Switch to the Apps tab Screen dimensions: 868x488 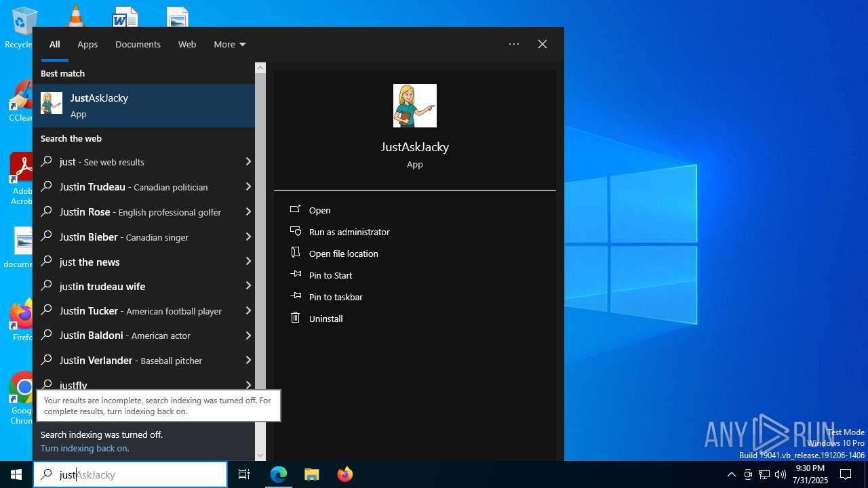click(87, 44)
